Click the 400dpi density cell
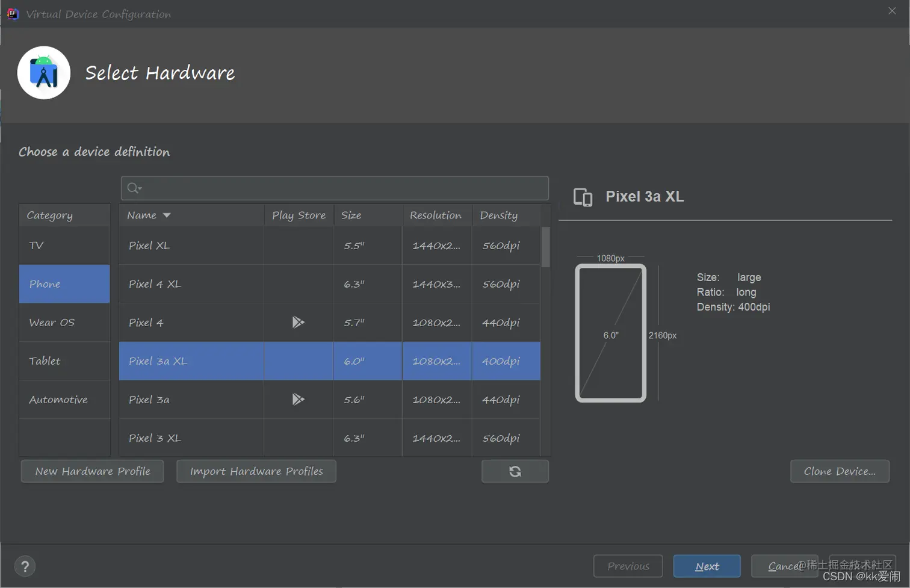 [x=506, y=361]
